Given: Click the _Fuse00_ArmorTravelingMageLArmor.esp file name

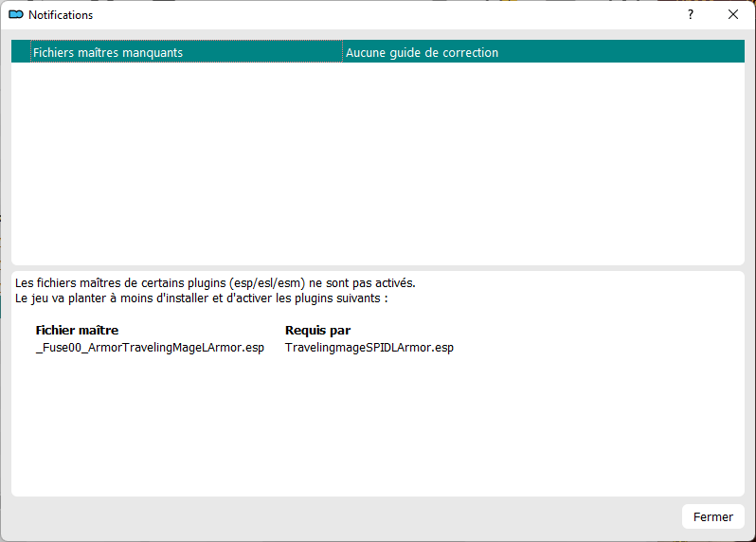Looking at the screenshot, I should coord(149,348).
